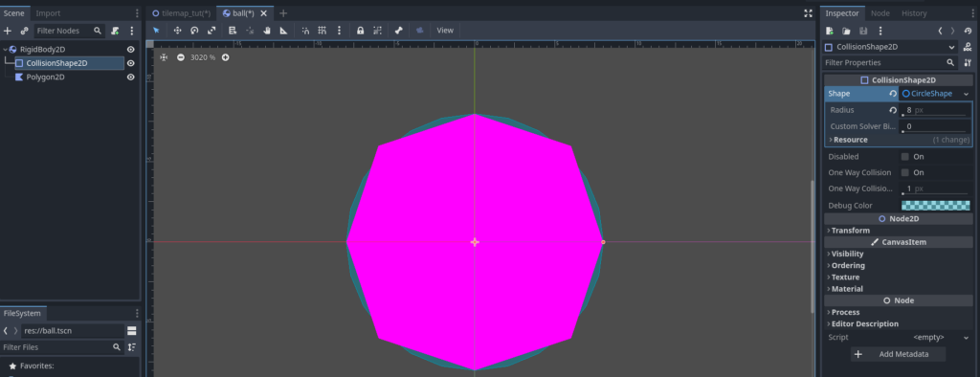Collapse the RigidBody2D tree node
980x377 pixels.
pyautogui.click(x=5, y=50)
